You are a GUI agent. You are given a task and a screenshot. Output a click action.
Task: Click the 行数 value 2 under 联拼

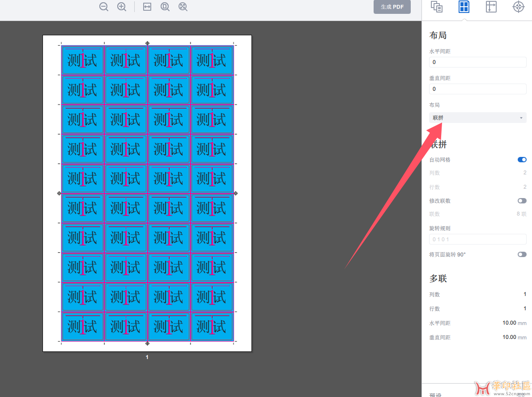[x=524, y=187]
